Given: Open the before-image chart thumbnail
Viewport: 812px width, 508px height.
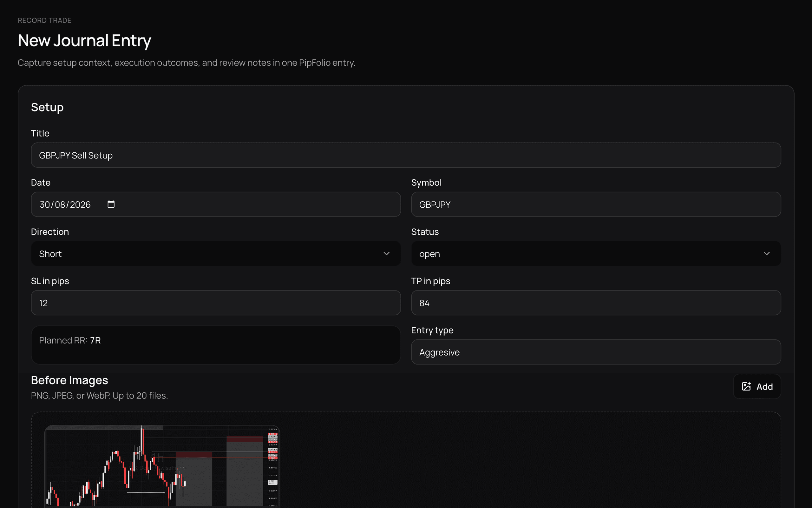Looking at the screenshot, I should (162, 466).
